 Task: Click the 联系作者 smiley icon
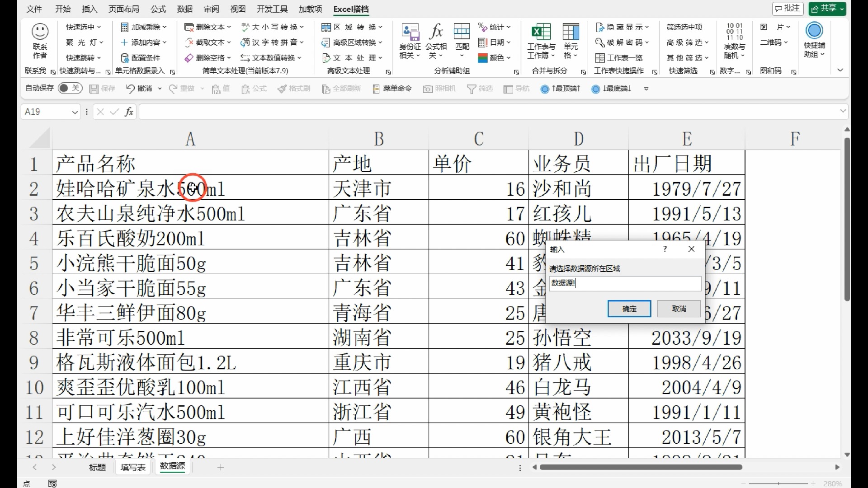point(40,32)
